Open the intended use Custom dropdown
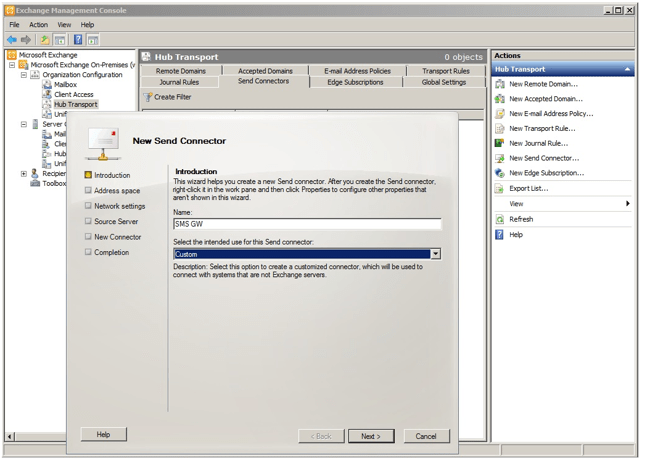Image resolution: width=650 pixels, height=463 pixels. tap(435, 254)
